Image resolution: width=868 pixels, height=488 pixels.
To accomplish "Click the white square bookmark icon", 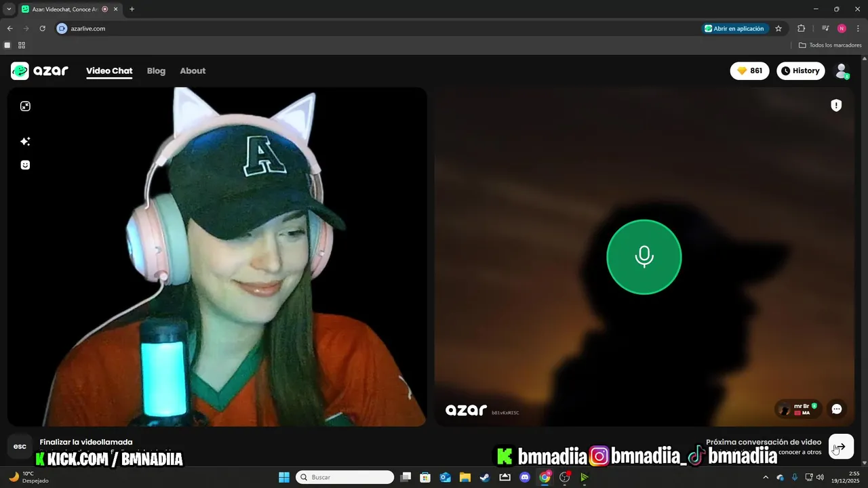I will (7, 45).
